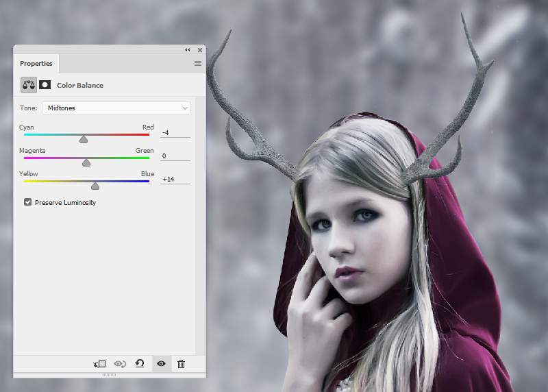
Task: Click the Magenta-Green slider handle
Action: tap(86, 162)
